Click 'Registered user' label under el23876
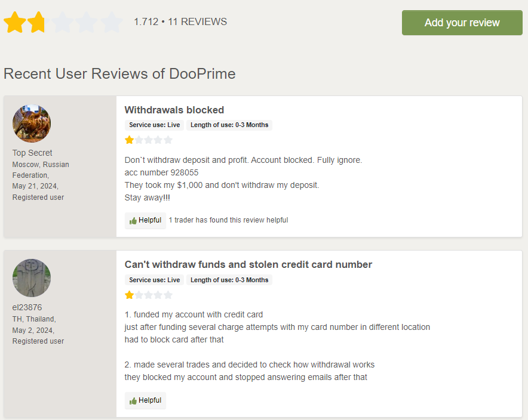 pos(38,341)
